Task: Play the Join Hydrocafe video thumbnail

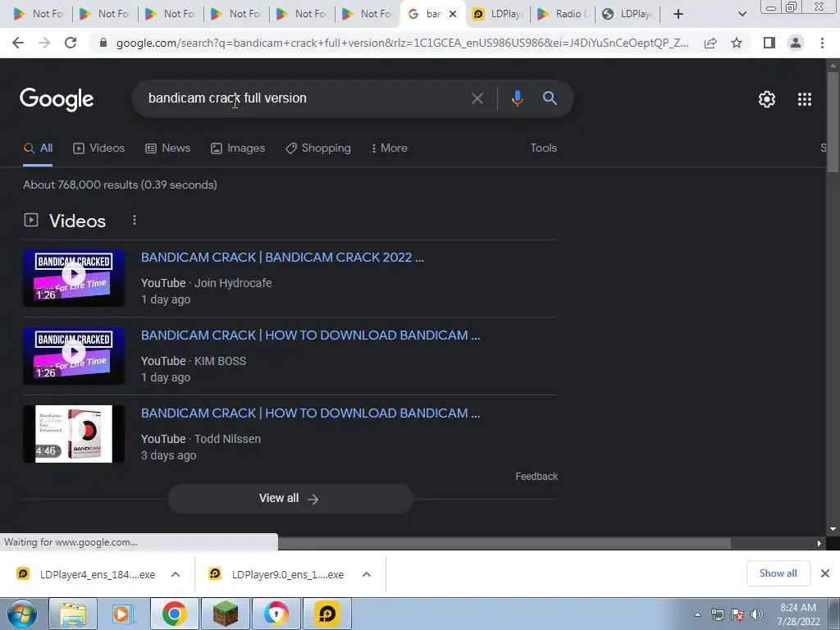Action: coord(73,278)
